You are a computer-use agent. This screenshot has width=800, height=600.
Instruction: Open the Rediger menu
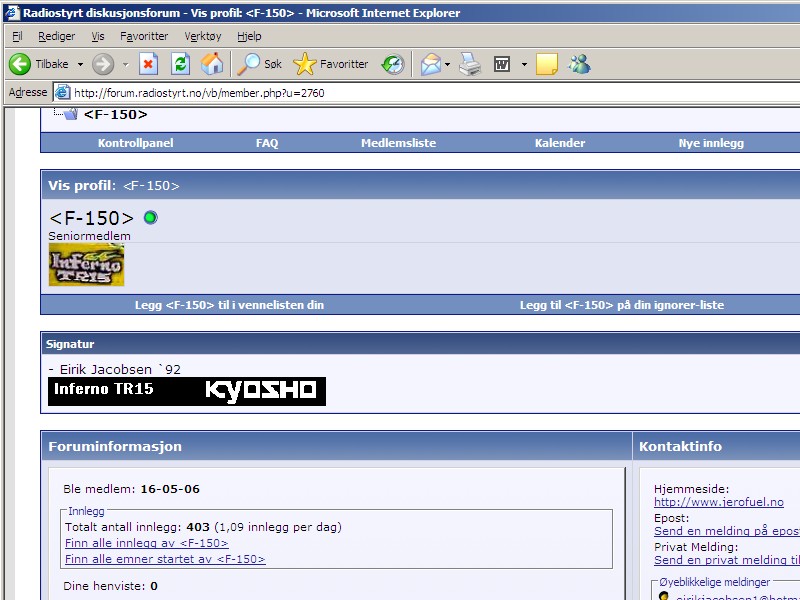(x=56, y=36)
